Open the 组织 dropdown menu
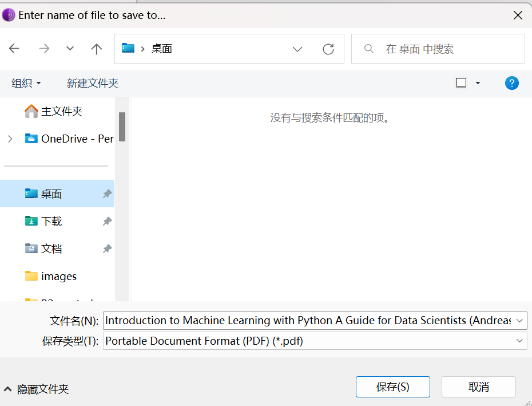 [26, 82]
